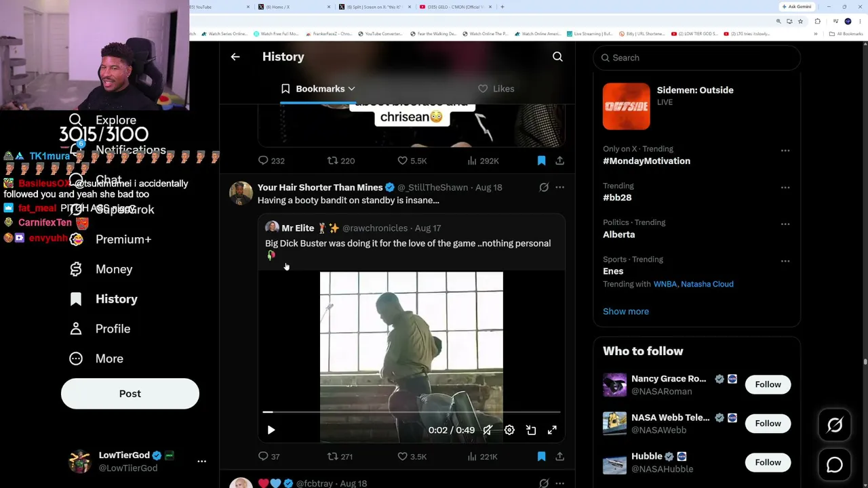Share the post with 221K views

[559, 457]
